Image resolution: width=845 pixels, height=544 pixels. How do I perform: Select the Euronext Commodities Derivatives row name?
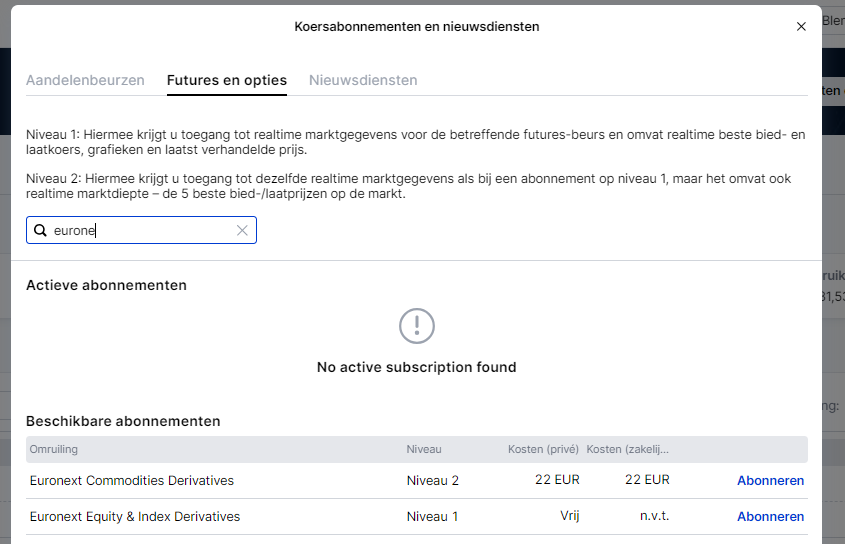pyautogui.click(x=132, y=481)
